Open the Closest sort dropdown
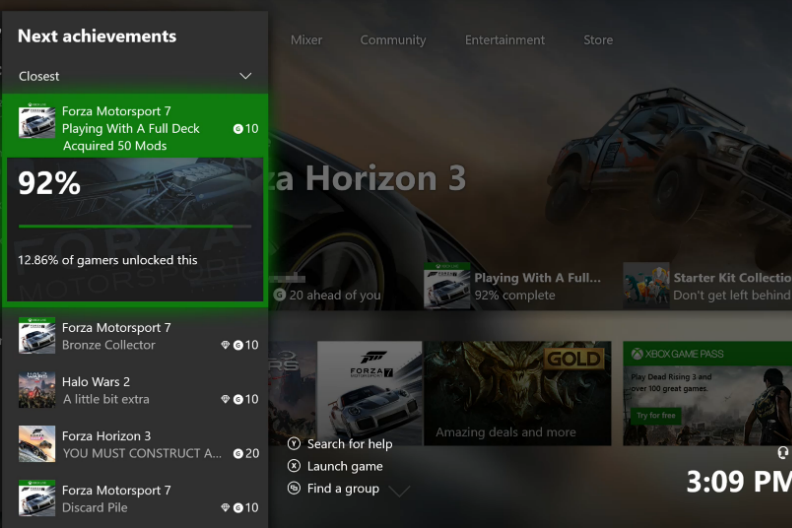 click(135, 76)
